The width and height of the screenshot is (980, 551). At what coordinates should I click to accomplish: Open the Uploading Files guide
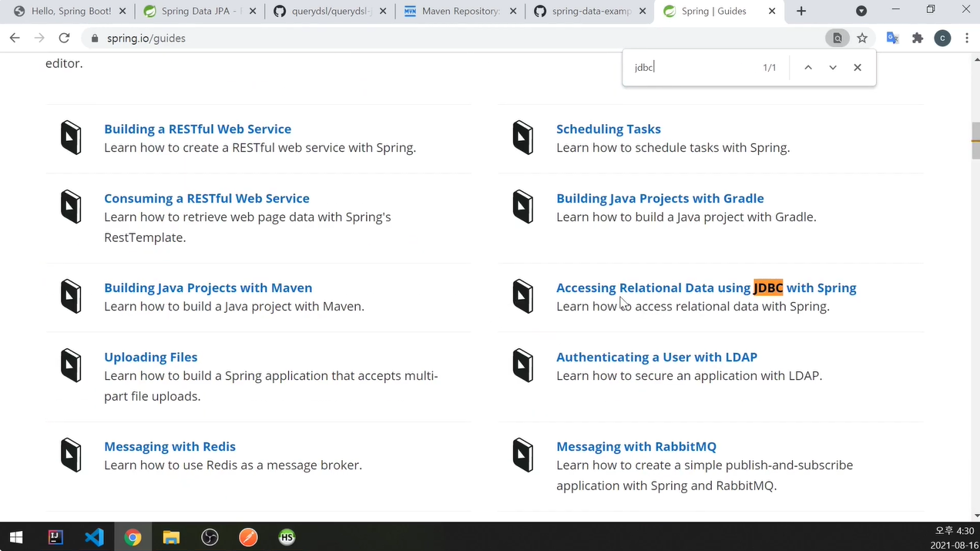[151, 357]
